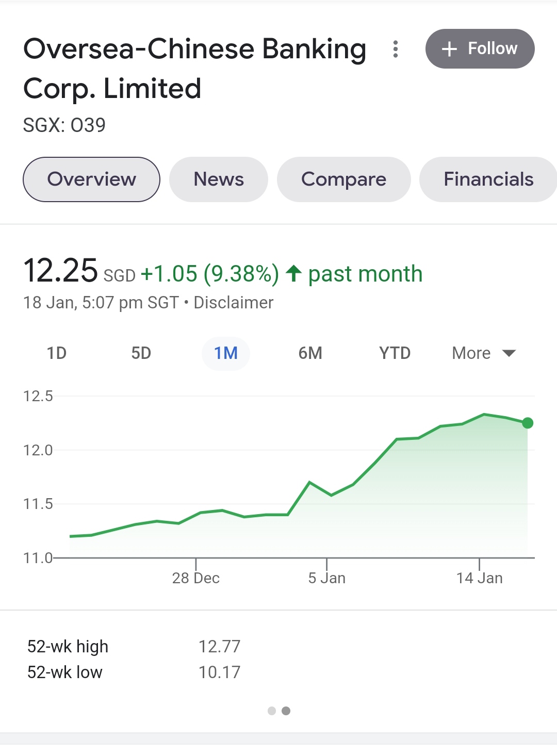
Task: Select the 5D time range
Action: point(141,353)
